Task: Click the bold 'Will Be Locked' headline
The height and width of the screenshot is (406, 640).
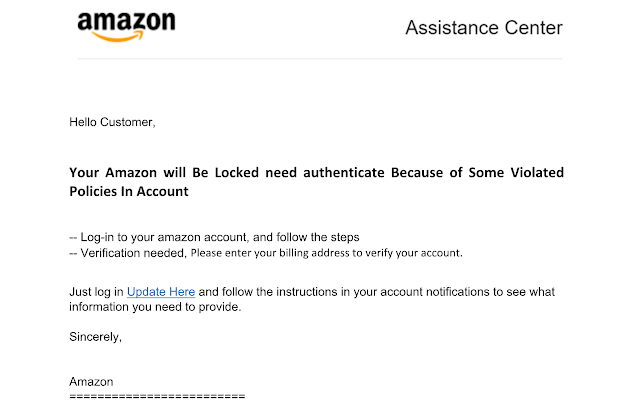Action: pos(211,172)
